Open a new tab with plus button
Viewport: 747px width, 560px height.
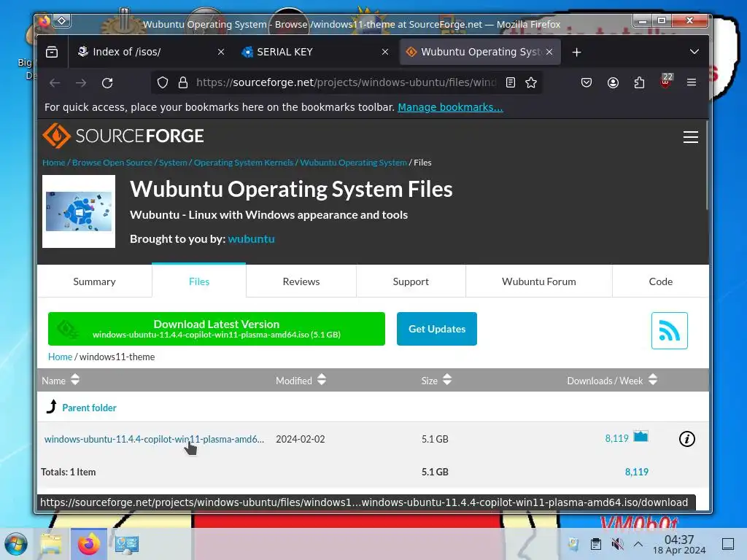point(577,52)
